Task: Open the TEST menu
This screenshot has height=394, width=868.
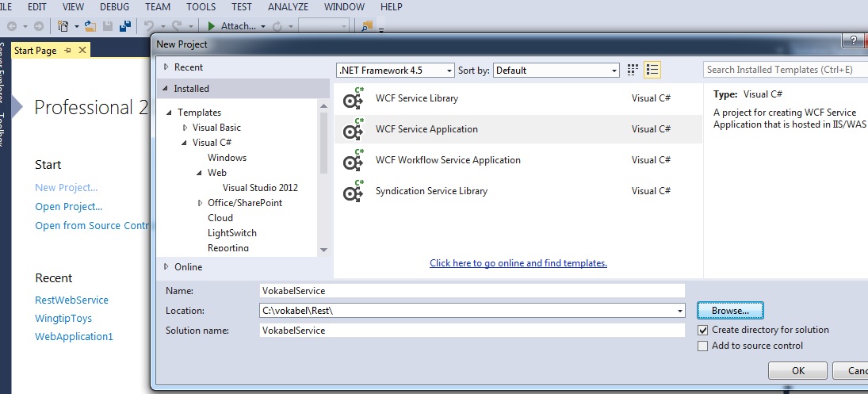Action: click(241, 7)
